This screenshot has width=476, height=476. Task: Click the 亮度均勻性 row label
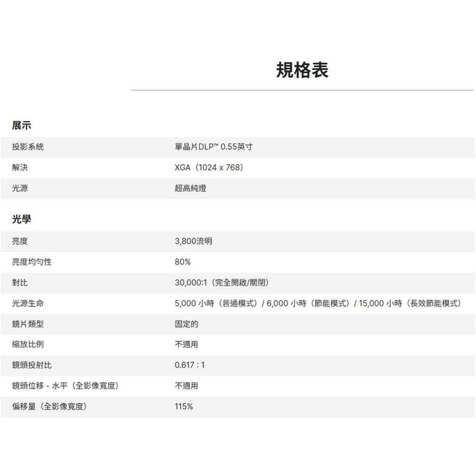pyautogui.click(x=32, y=262)
